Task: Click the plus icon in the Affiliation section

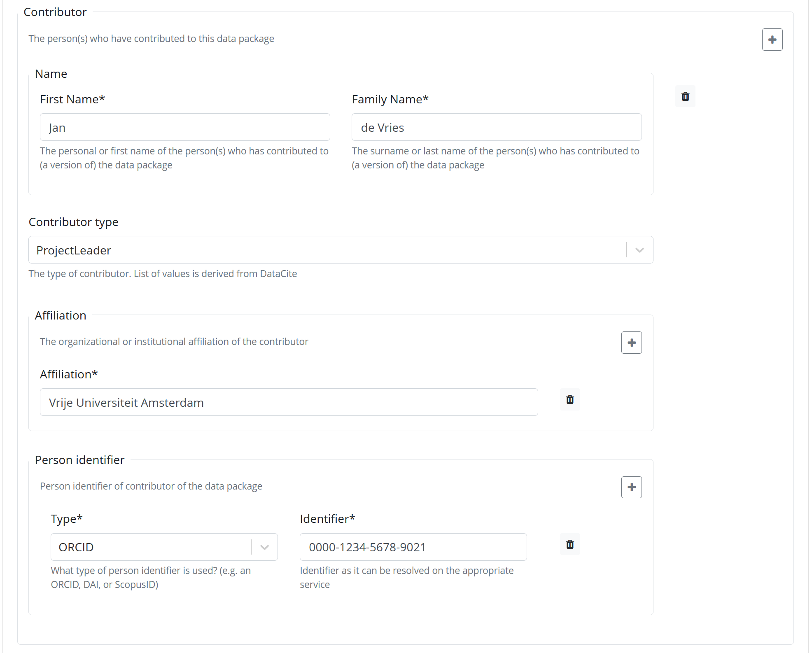Action: (631, 342)
